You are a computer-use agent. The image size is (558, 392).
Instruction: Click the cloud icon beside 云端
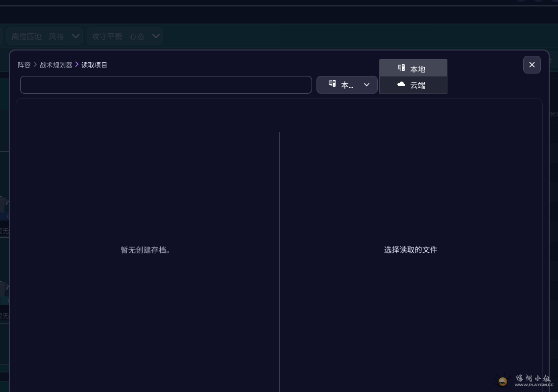click(x=401, y=84)
